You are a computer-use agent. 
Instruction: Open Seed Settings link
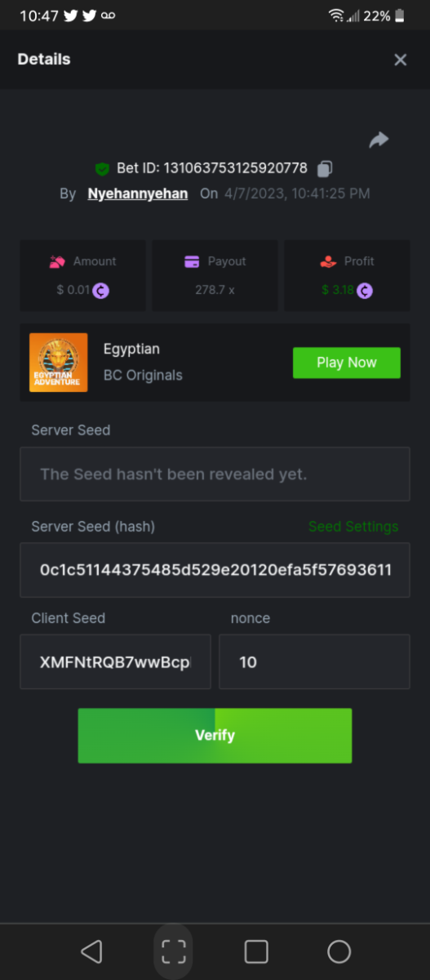(x=353, y=527)
